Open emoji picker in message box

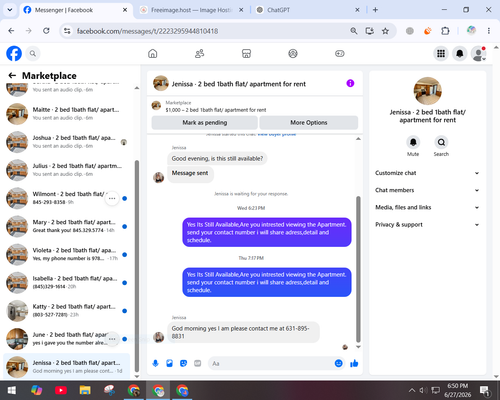[x=338, y=363]
